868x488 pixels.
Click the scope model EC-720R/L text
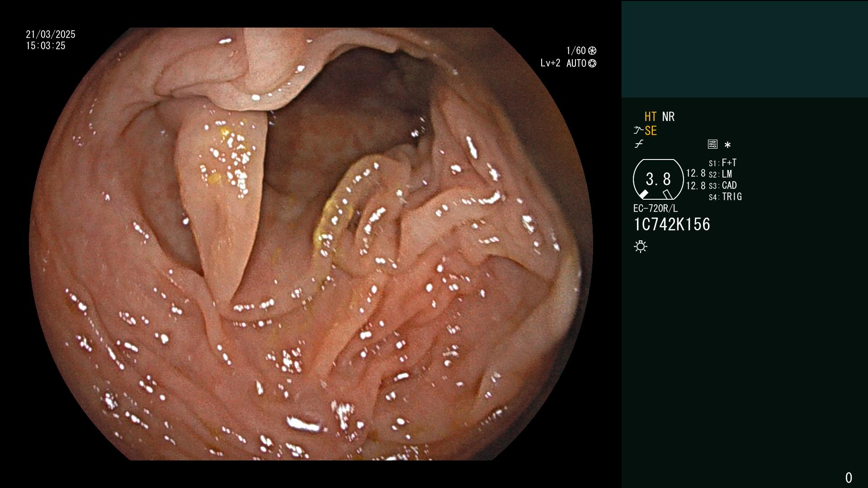coord(656,208)
